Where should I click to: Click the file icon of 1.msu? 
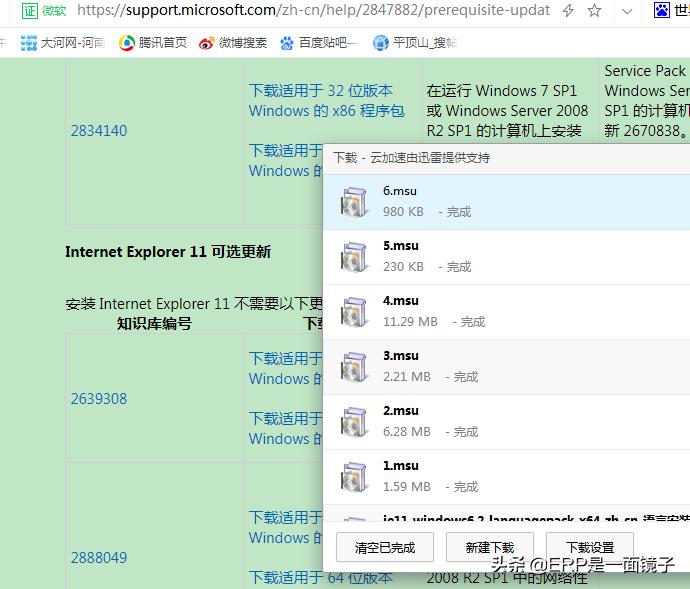(x=354, y=477)
